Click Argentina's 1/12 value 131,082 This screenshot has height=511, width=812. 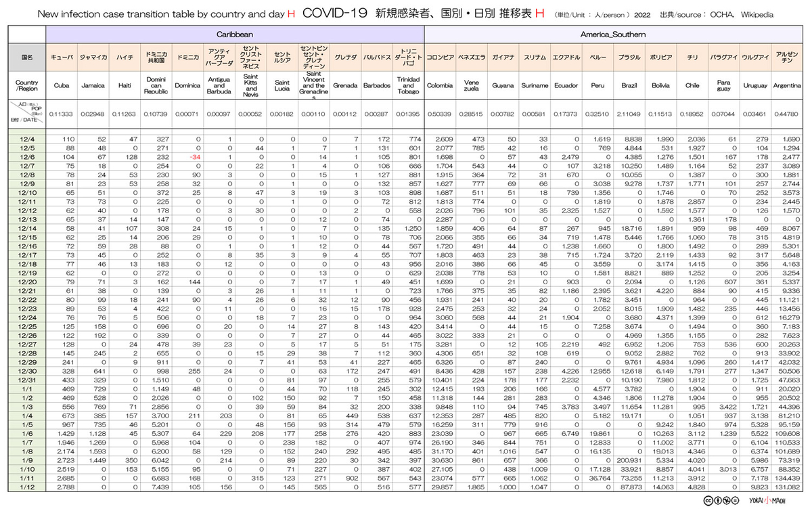[x=788, y=487]
